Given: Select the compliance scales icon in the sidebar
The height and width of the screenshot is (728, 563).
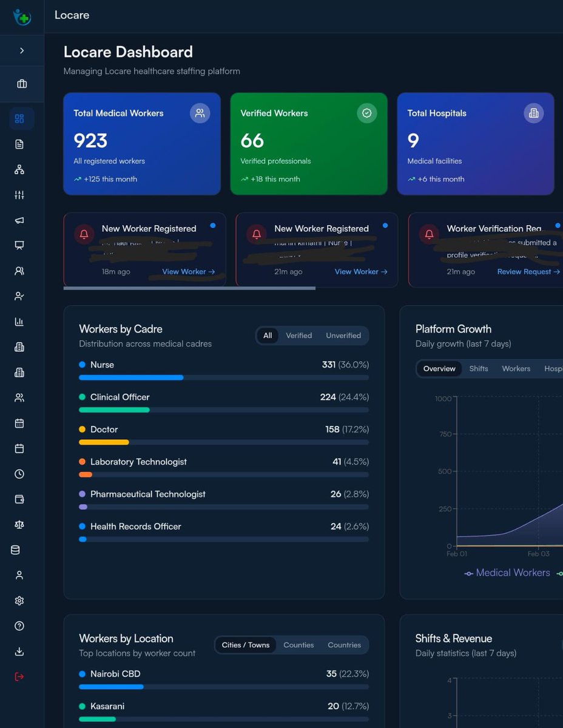Looking at the screenshot, I should click(19, 525).
